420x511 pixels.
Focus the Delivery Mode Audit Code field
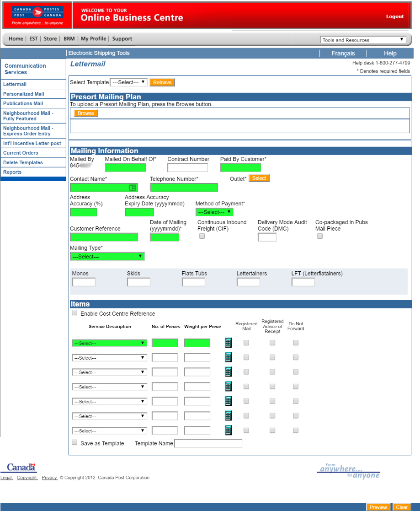click(x=267, y=237)
